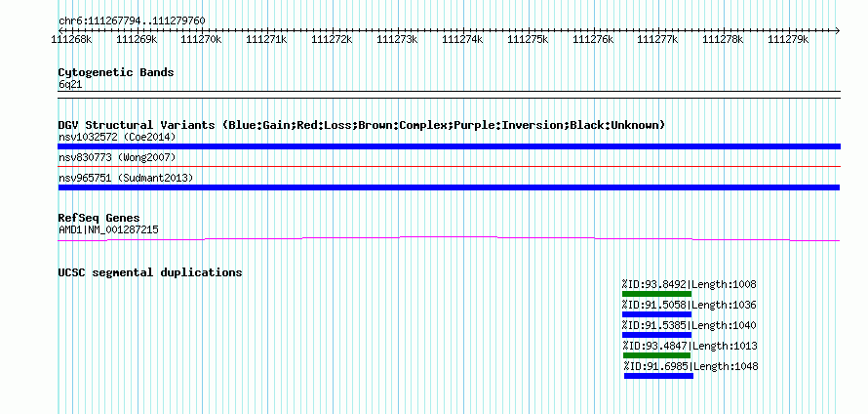Click the %ID:93.4847|Length:1013 label
The height and width of the screenshot is (414, 868).
click(690, 347)
